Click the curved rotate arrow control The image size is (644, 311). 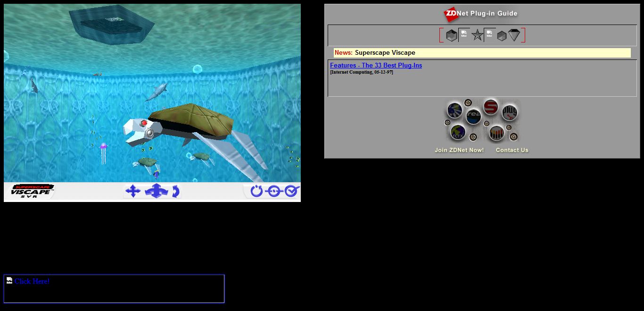tap(176, 191)
